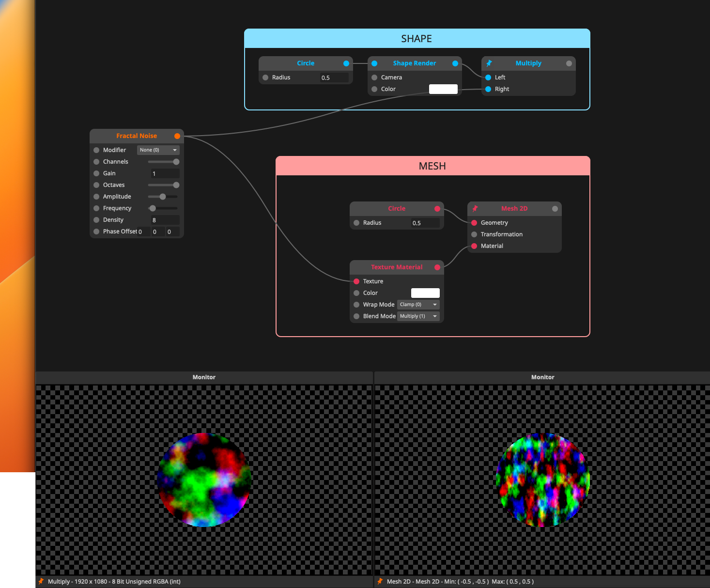Click the Density value field
Screen dimensions: 710x588
click(165, 220)
